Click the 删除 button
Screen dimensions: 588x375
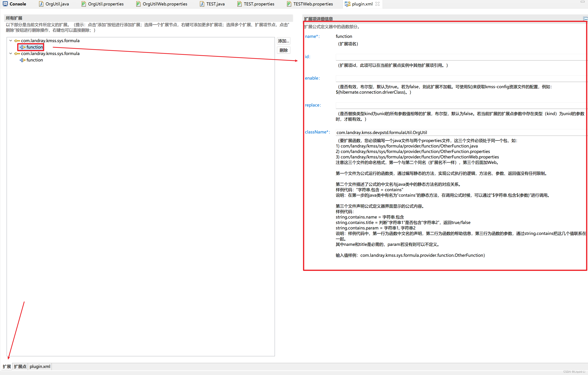283,50
